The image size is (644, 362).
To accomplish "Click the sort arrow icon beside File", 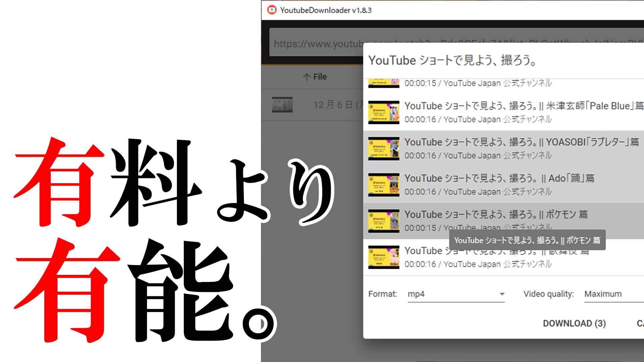I will (306, 77).
